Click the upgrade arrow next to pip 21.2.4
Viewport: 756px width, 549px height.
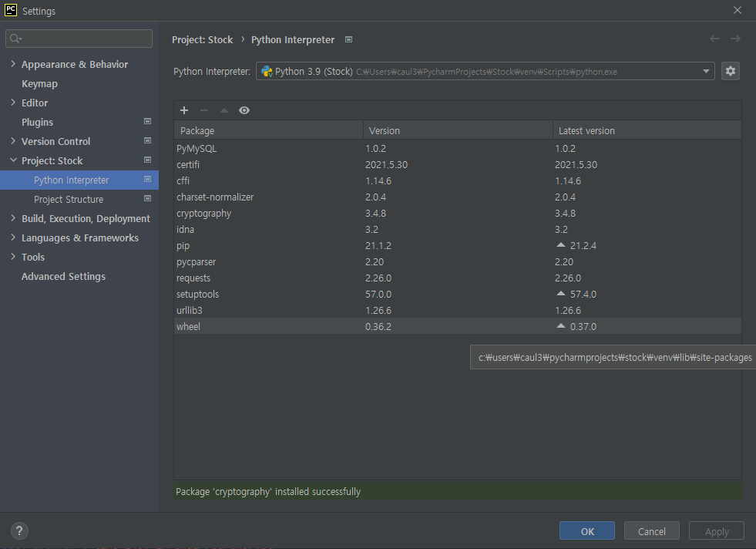561,245
